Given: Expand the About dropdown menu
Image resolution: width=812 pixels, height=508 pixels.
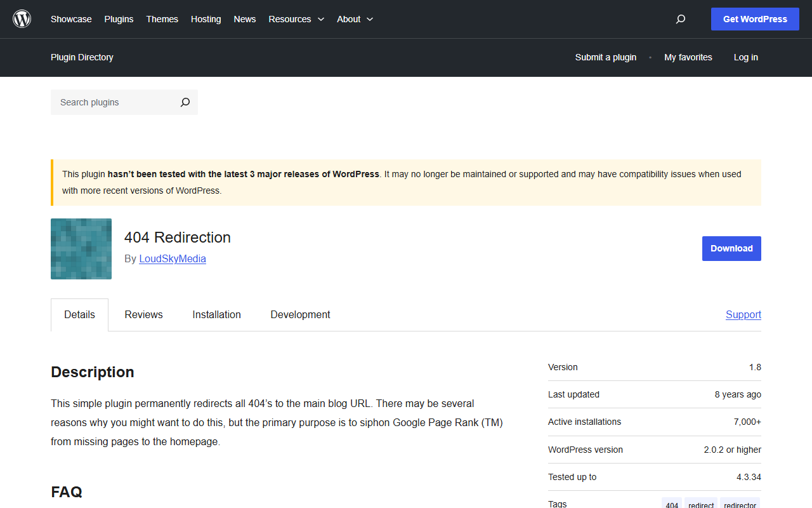Looking at the screenshot, I should coord(355,19).
